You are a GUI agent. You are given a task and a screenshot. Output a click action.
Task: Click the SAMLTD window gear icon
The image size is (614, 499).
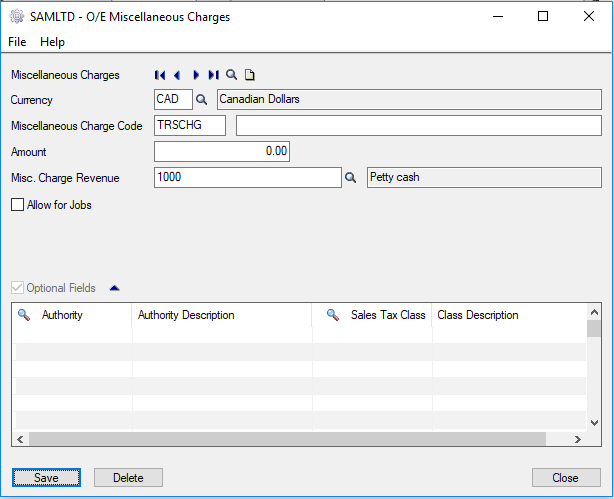pyautogui.click(x=17, y=16)
